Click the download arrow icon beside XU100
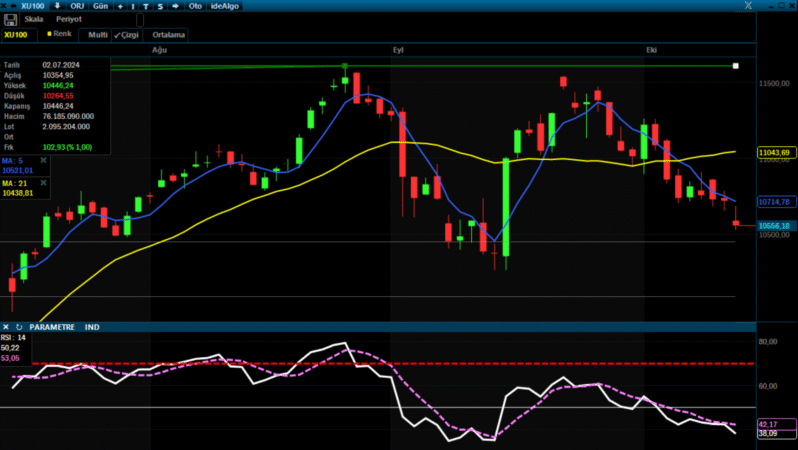The width and height of the screenshot is (798, 450). pyautogui.click(x=57, y=6)
